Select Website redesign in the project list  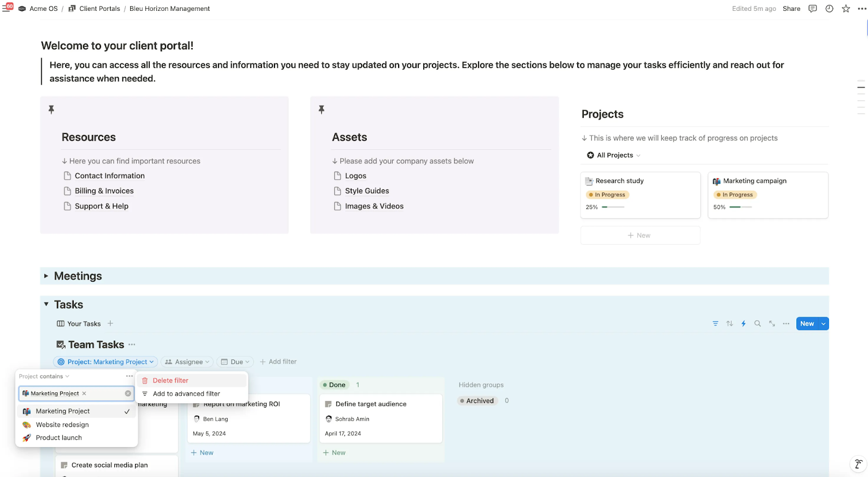coord(76,425)
